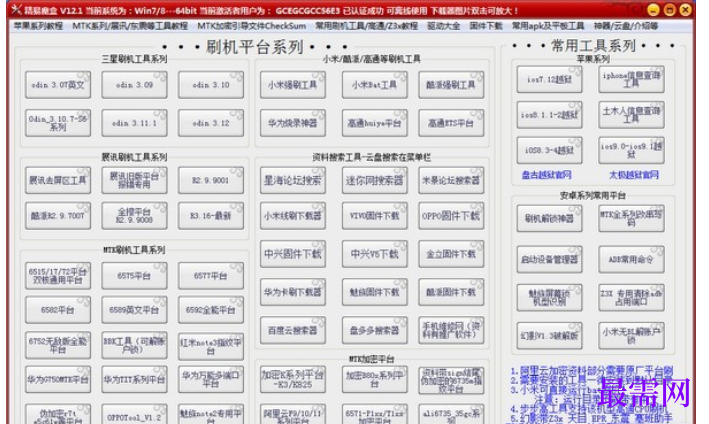Screen dimensions: 709x424
Task: Click the R2.9.9001 button
Action: pyautogui.click(x=211, y=180)
